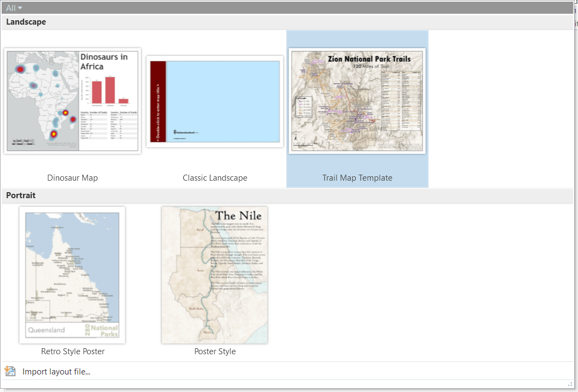This screenshot has height=392, width=578.
Task: Click the gallery title bar
Action: tap(274, 8)
